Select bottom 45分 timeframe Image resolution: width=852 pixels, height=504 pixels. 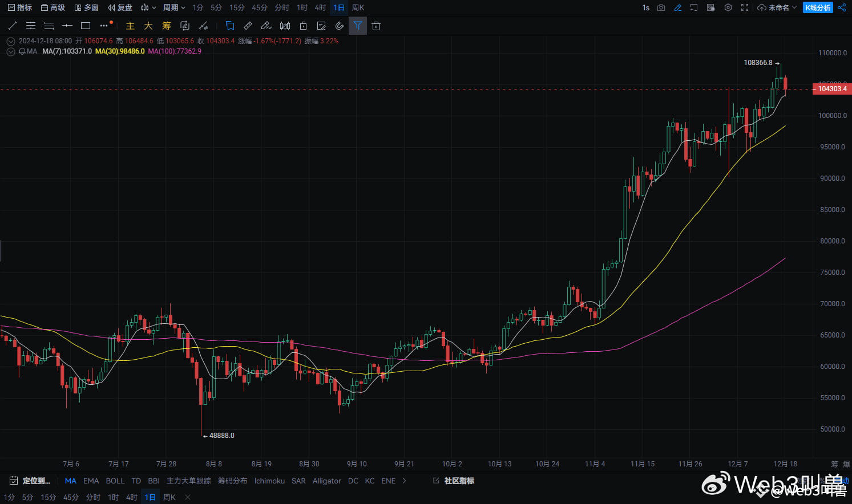(x=71, y=497)
